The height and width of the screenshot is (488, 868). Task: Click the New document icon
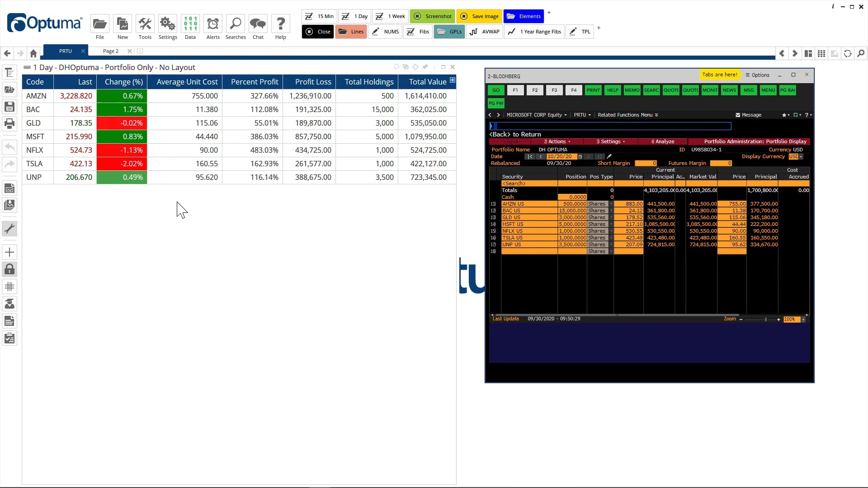tap(123, 24)
